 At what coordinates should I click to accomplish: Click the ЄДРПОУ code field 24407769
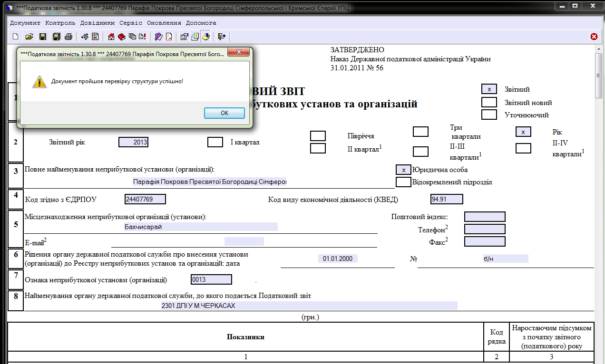(x=145, y=199)
